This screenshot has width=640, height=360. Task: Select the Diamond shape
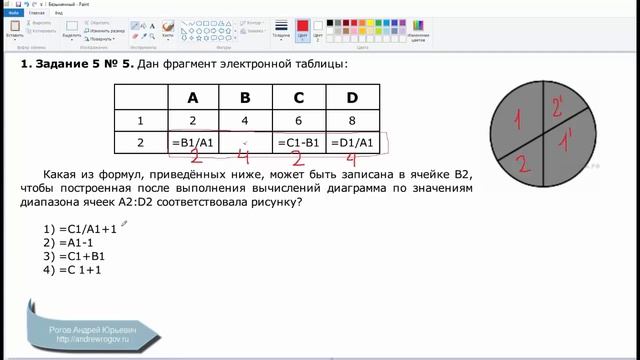point(191,31)
